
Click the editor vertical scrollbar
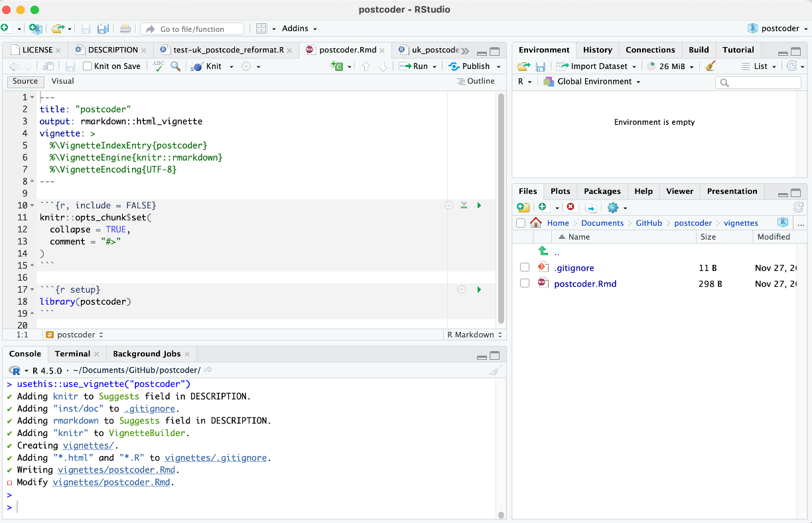[x=501, y=208]
